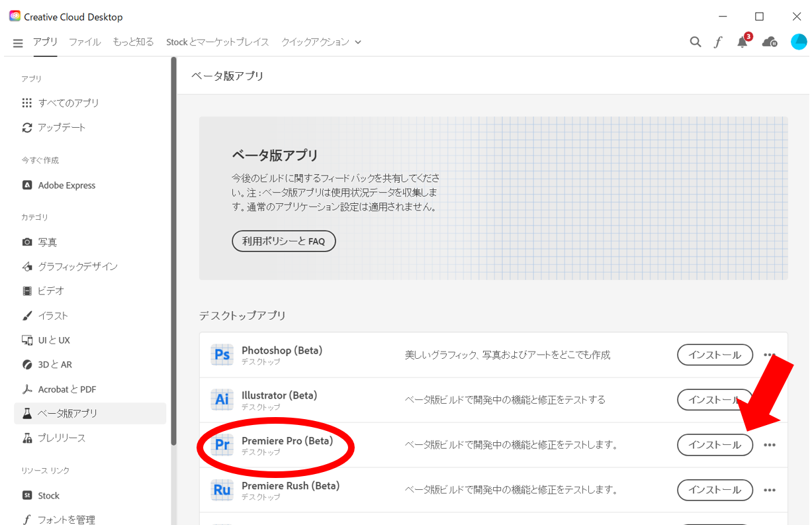Click the refresh icon beside アップデート
Screen dimensions: 812x525
point(27,127)
